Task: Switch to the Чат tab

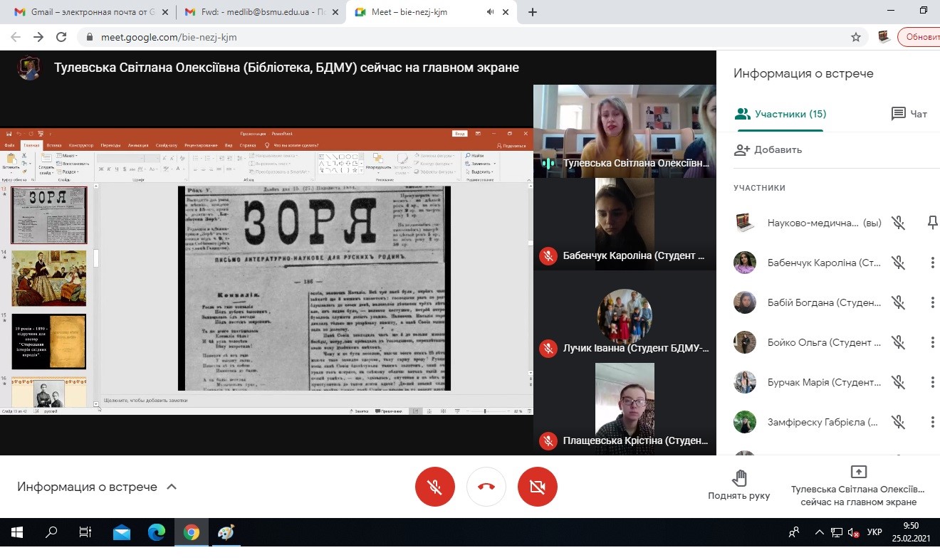Action: (909, 114)
